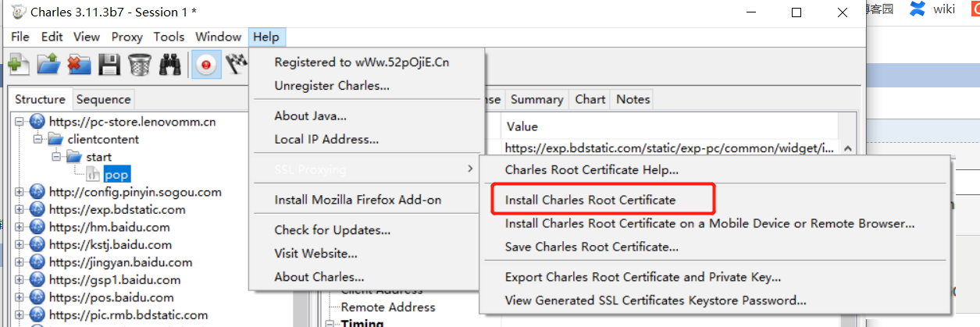Expand the hm.baidu.com node
The height and width of the screenshot is (327, 980).
(x=20, y=227)
